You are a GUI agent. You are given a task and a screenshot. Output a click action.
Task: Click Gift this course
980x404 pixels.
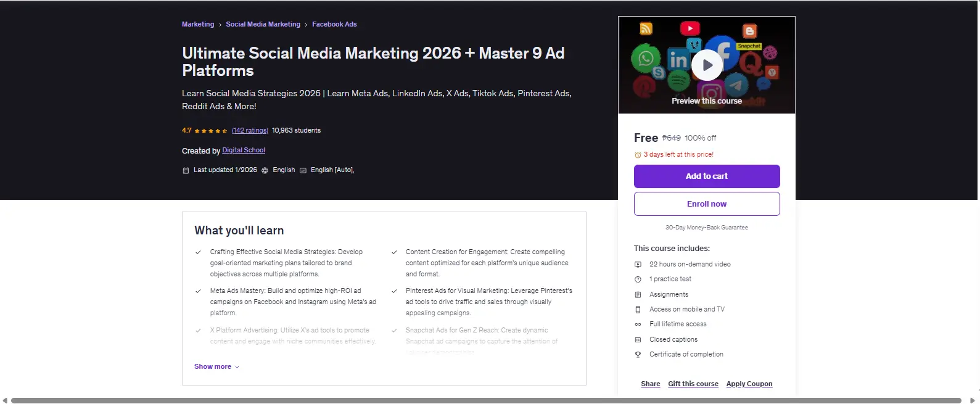[x=693, y=384]
